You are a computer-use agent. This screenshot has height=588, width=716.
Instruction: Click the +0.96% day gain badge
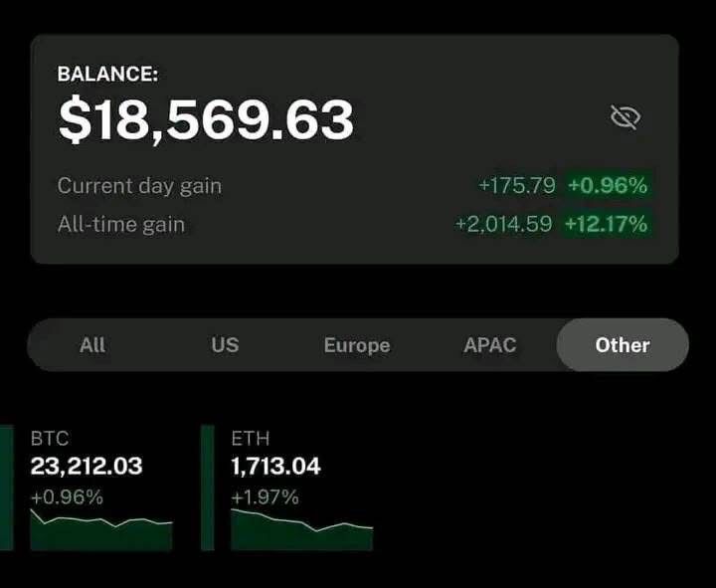click(608, 185)
